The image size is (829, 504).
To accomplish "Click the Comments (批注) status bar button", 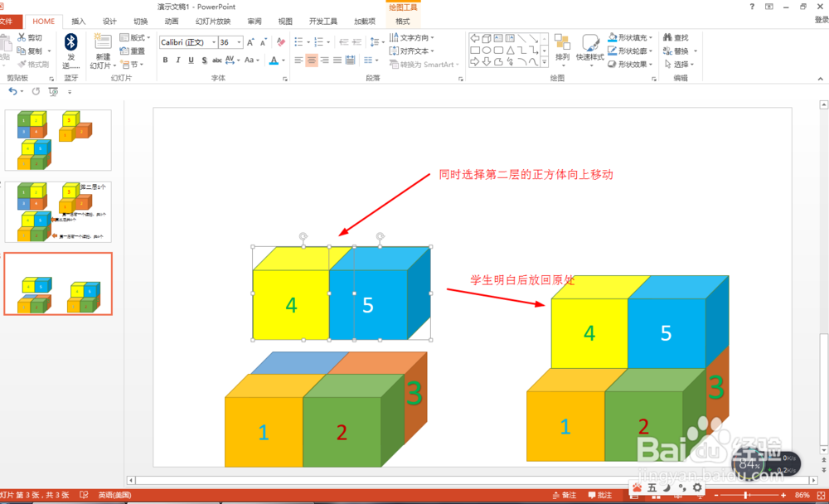I will point(600,495).
